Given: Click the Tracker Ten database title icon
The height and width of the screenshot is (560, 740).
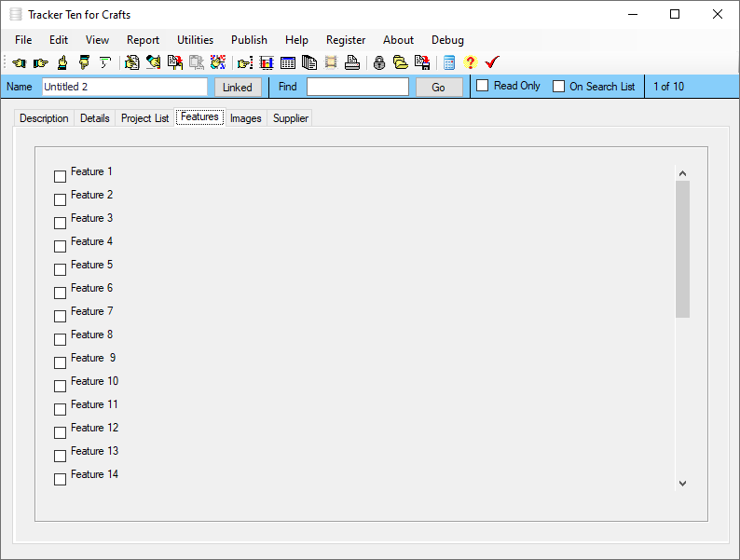Looking at the screenshot, I should pyautogui.click(x=16, y=14).
